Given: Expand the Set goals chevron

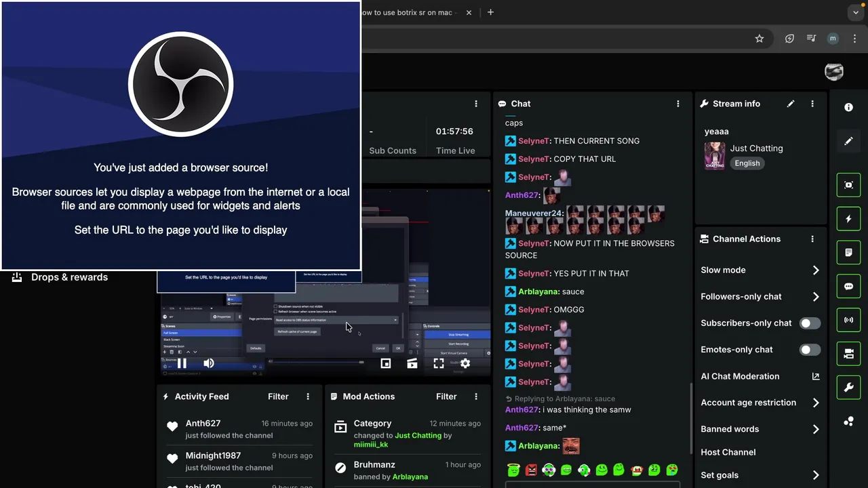Looking at the screenshot, I should 816,475.
